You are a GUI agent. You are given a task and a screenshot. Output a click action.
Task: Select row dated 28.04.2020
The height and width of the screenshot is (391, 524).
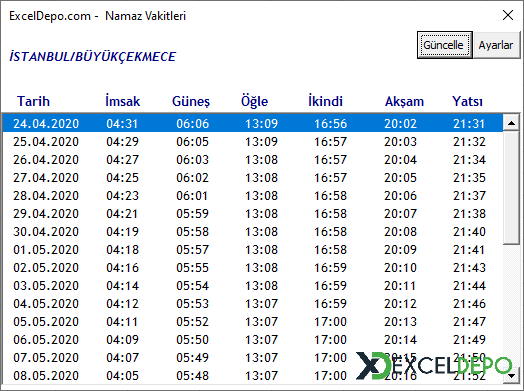(x=253, y=196)
